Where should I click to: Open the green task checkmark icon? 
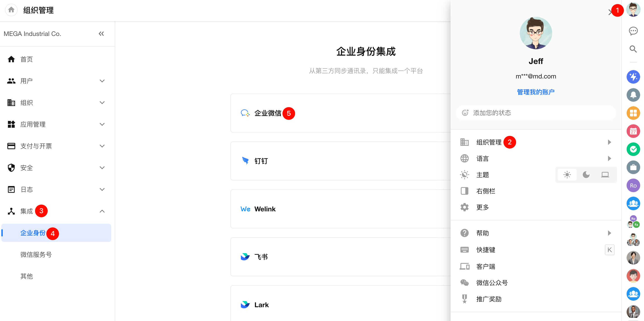633,149
